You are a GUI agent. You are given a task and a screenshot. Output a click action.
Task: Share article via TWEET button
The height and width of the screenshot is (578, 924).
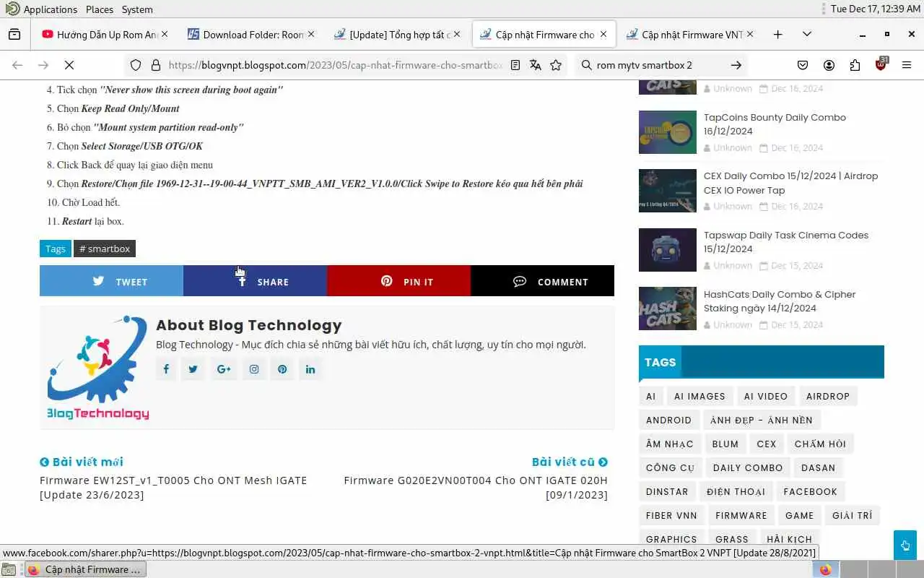tap(111, 281)
